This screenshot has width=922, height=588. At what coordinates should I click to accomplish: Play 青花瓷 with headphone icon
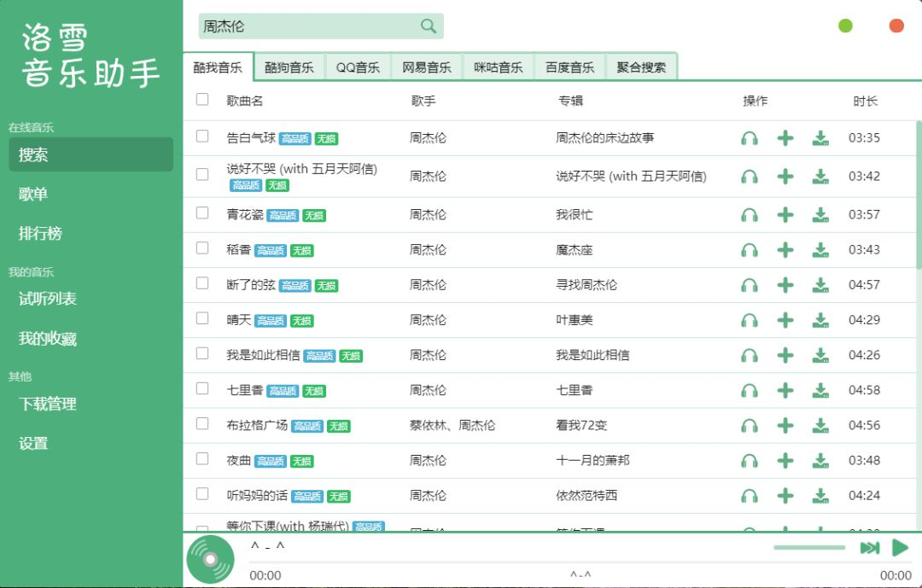click(750, 214)
